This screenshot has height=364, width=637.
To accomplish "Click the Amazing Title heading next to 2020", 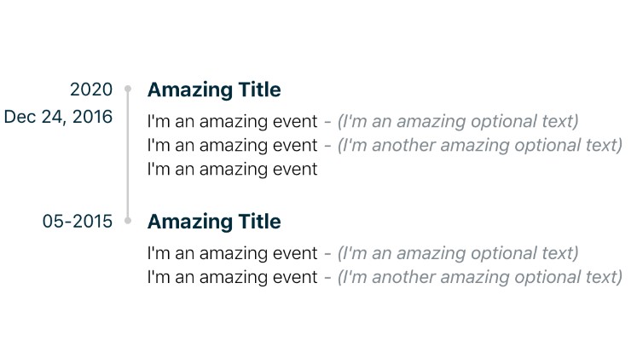I will click(x=214, y=90).
